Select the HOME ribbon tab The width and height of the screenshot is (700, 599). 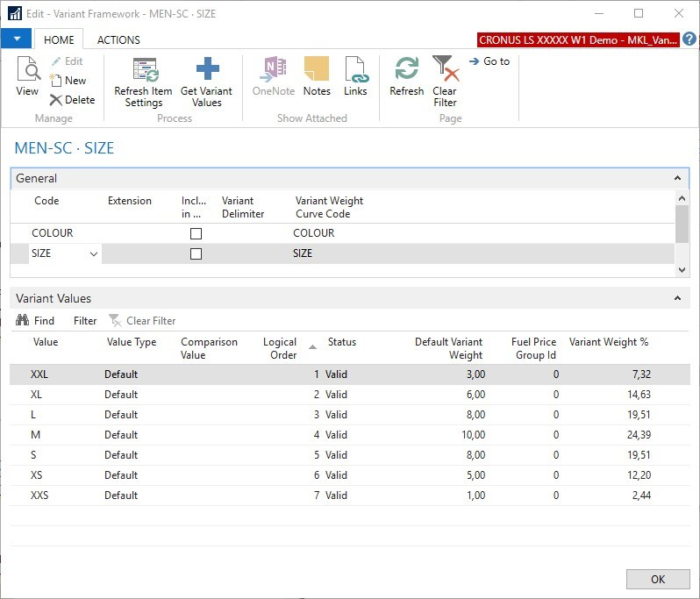pyautogui.click(x=59, y=39)
